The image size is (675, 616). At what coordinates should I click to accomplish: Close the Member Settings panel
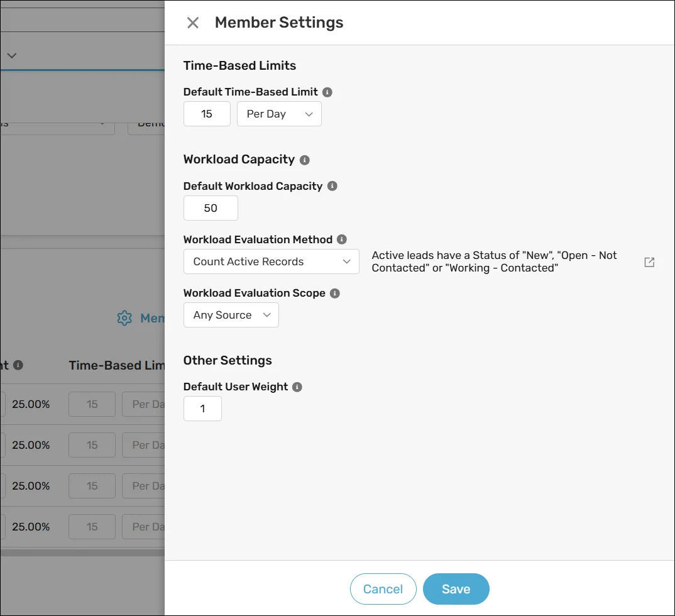pyautogui.click(x=193, y=23)
